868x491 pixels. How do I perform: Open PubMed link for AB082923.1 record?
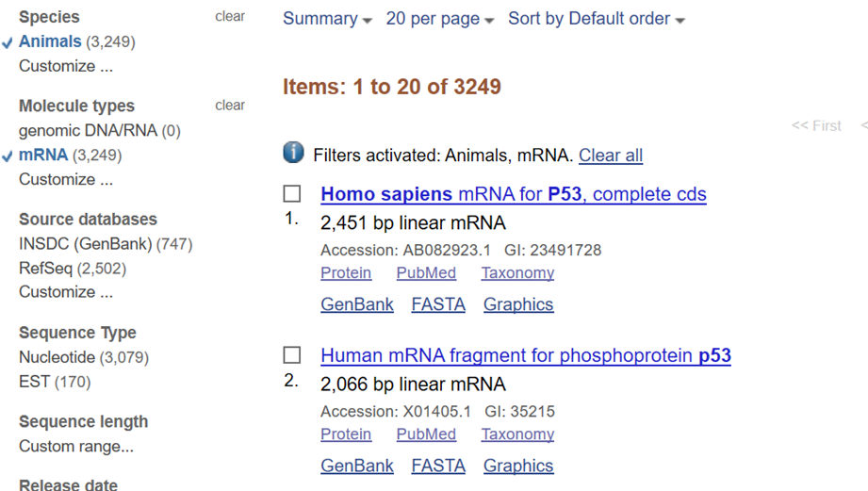(426, 273)
